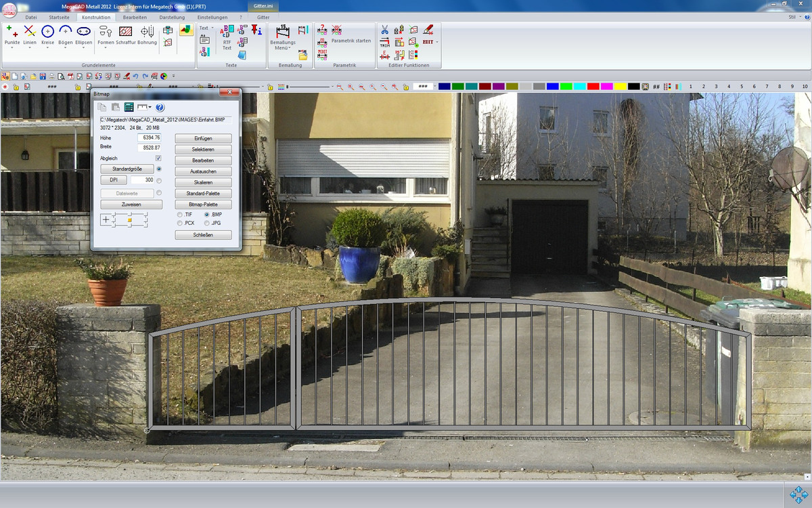
Task: Toggle the Abgleich checkbox
Action: tap(158, 158)
